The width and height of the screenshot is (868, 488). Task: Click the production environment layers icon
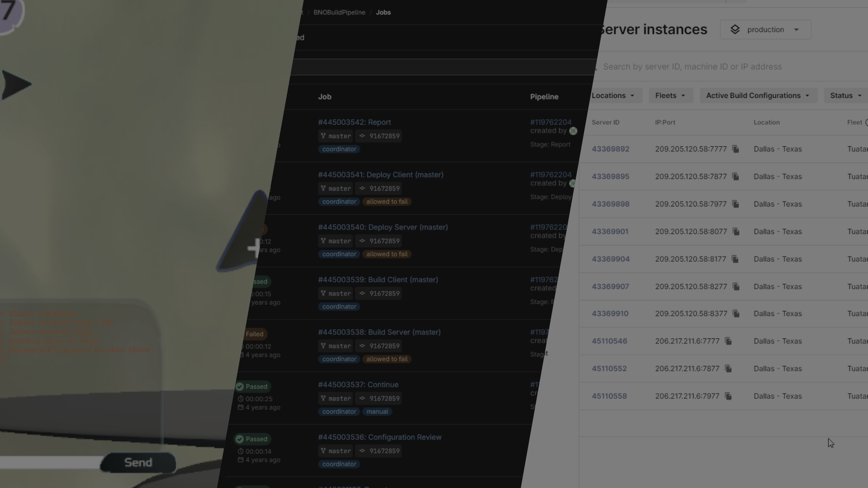(x=735, y=30)
